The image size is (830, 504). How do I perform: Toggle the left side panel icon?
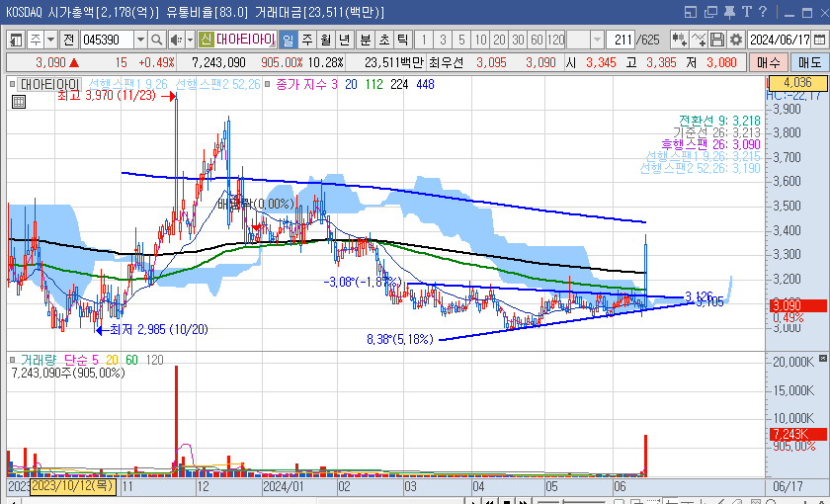[16, 40]
